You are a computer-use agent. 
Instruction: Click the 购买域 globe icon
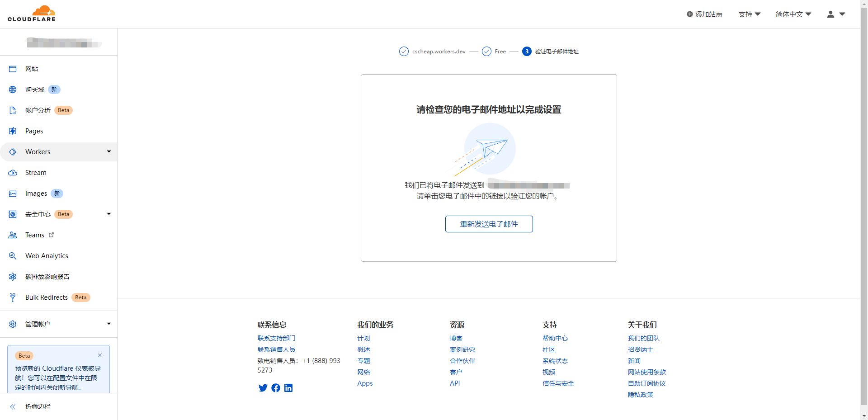13,90
